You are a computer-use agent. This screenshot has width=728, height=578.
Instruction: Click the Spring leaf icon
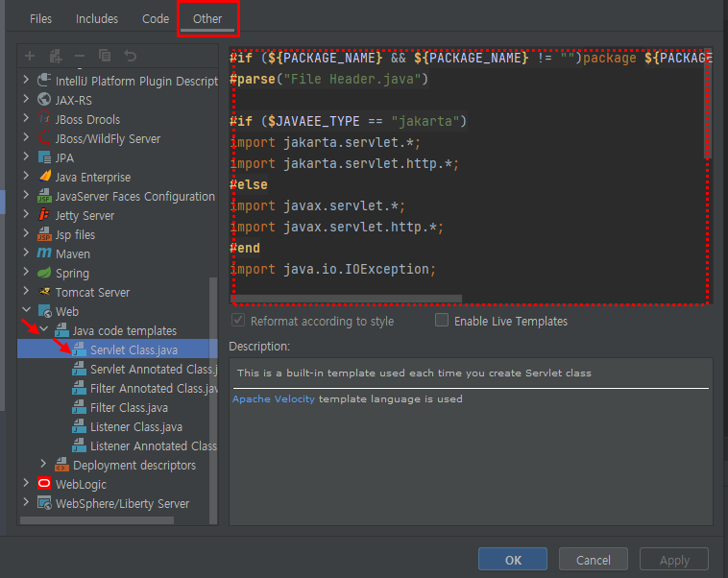[x=44, y=273]
